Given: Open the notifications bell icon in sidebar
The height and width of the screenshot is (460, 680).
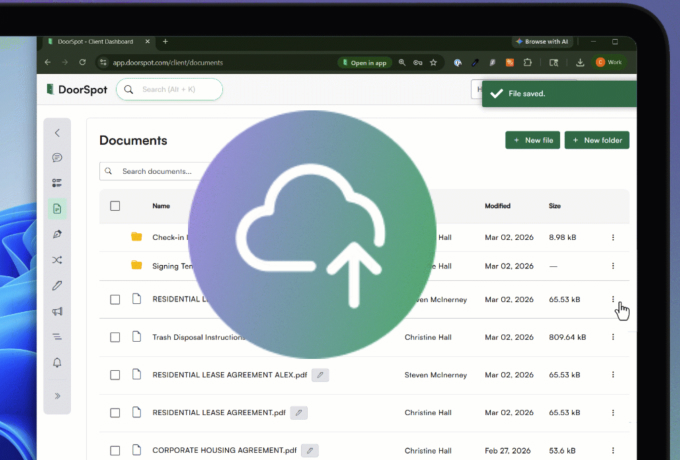Looking at the screenshot, I should (57, 362).
